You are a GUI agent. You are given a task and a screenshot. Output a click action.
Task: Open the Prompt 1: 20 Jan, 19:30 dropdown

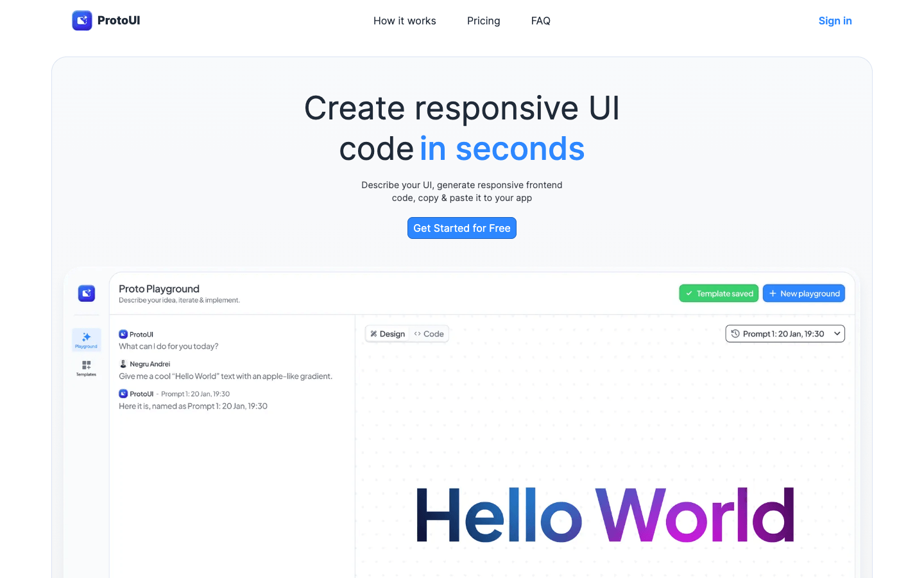click(785, 334)
